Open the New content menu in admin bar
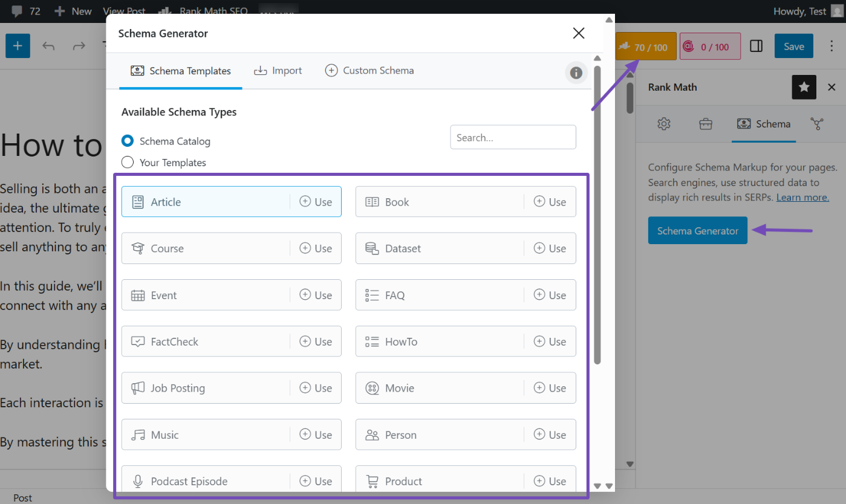846x504 pixels. coord(73,11)
